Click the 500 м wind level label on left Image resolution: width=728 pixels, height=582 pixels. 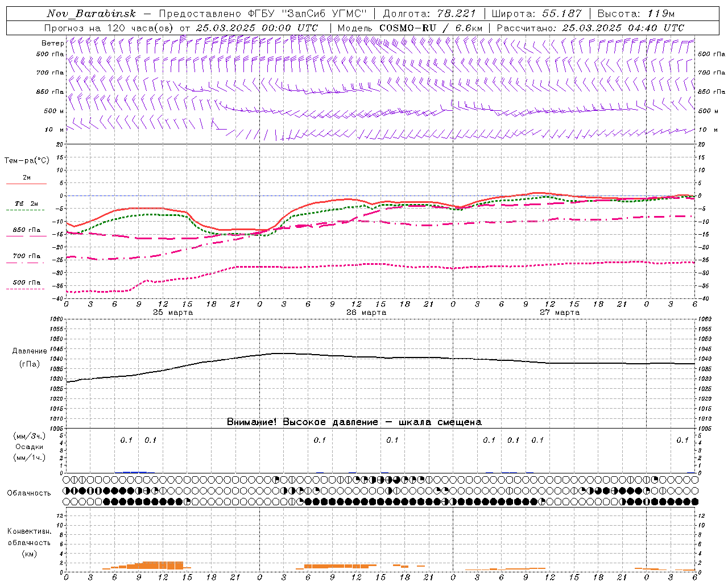pos(53,111)
